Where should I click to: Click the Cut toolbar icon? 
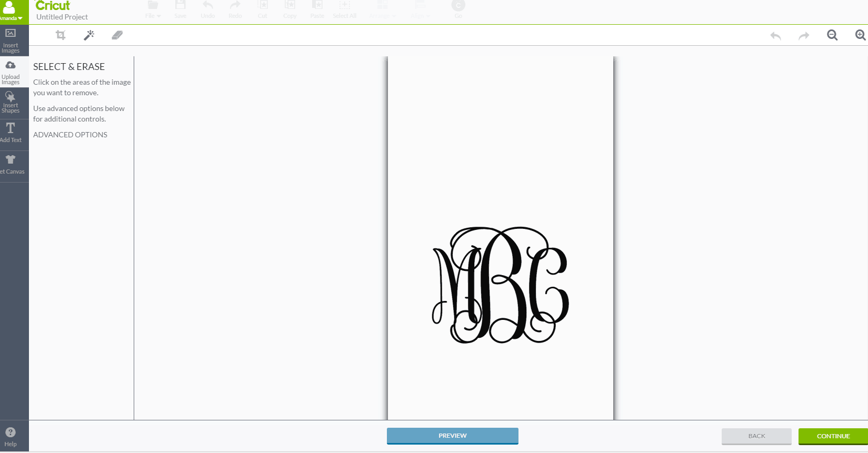pos(263,9)
